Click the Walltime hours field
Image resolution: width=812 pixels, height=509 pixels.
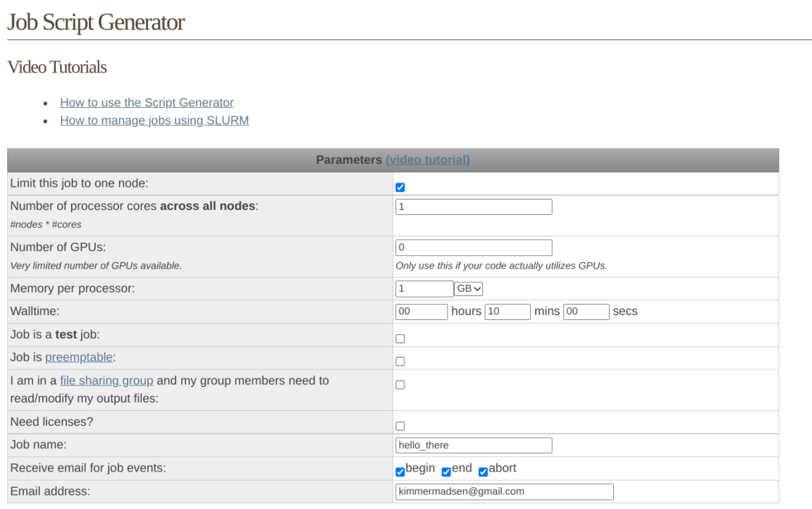[422, 312]
